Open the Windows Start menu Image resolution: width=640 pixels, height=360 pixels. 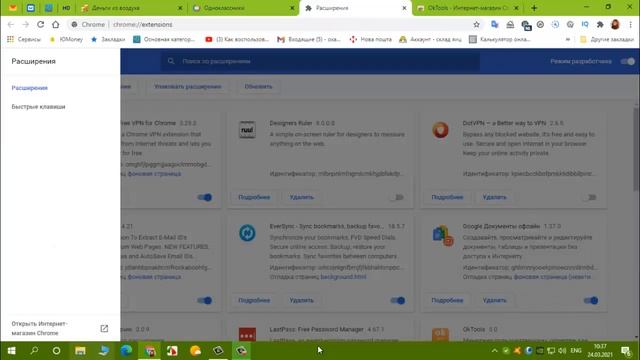(11, 351)
